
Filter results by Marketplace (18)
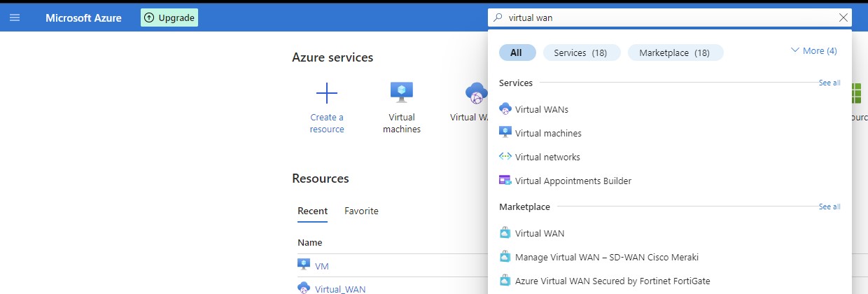point(675,52)
